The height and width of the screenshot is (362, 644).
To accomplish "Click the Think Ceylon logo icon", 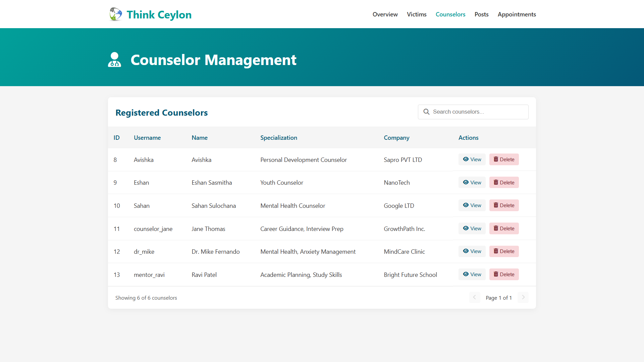I will (116, 14).
